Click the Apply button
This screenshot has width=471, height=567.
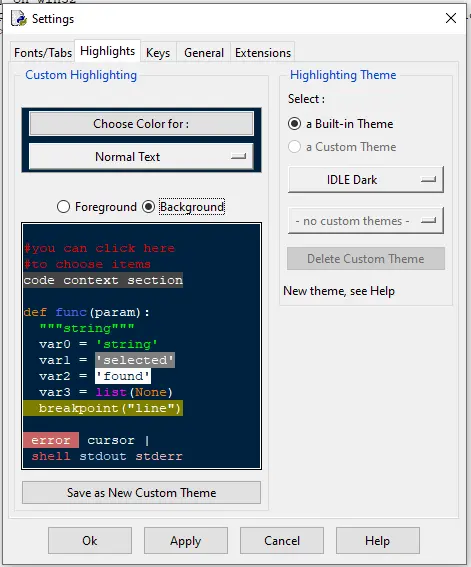(186, 541)
